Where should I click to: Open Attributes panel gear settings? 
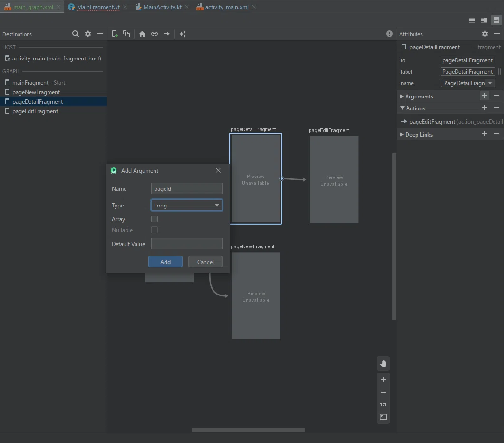coord(485,34)
